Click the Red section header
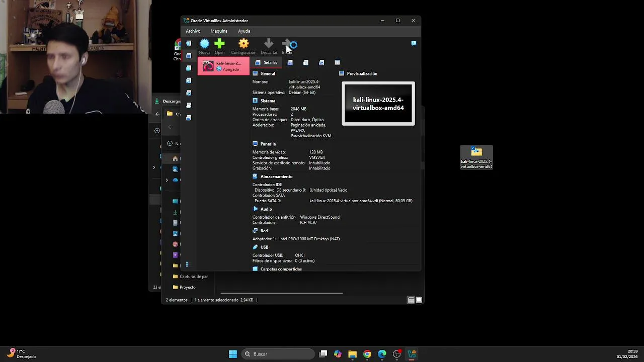Image resolution: width=644 pixels, height=362 pixels. 264,231
